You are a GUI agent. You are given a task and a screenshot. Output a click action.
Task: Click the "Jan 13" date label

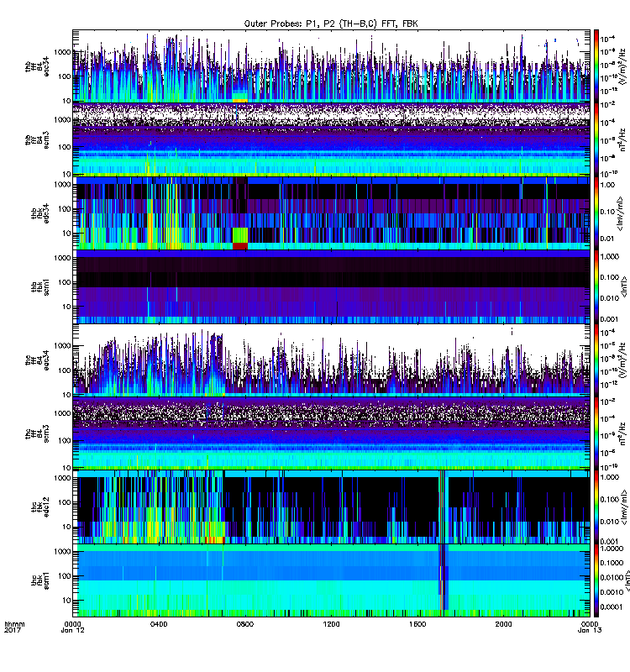[590, 630]
